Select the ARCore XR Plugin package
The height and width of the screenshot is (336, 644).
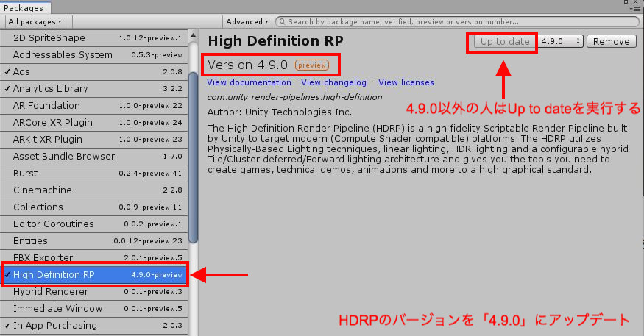coord(94,122)
